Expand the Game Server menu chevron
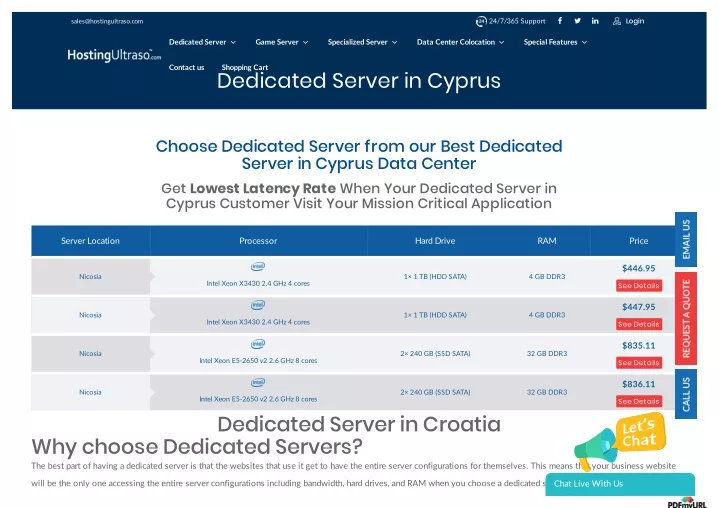This screenshot has height=508, width=719. [x=305, y=42]
